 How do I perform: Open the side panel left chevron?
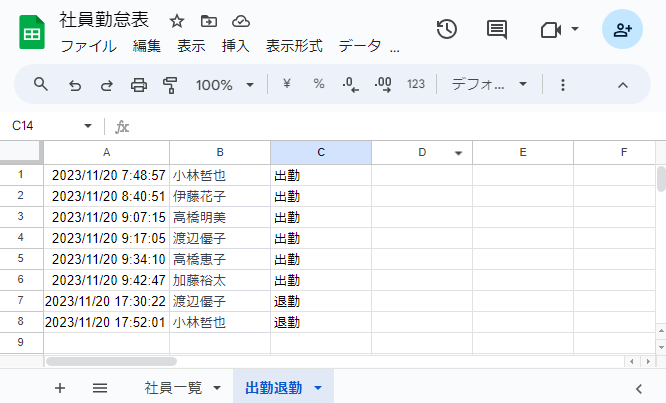tap(638, 388)
